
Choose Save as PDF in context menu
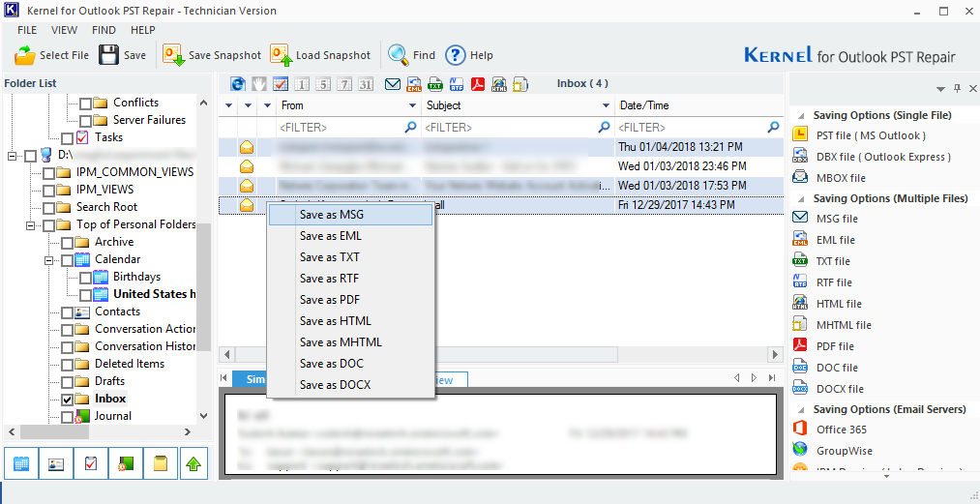pyautogui.click(x=350, y=300)
